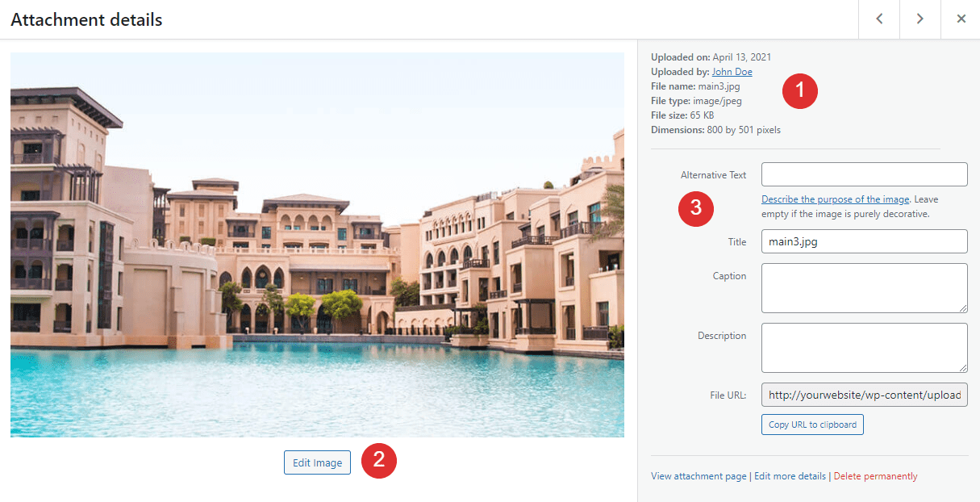Image resolution: width=980 pixels, height=502 pixels.
Task: Click the red callout badge numbered 2
Action: 379,461
